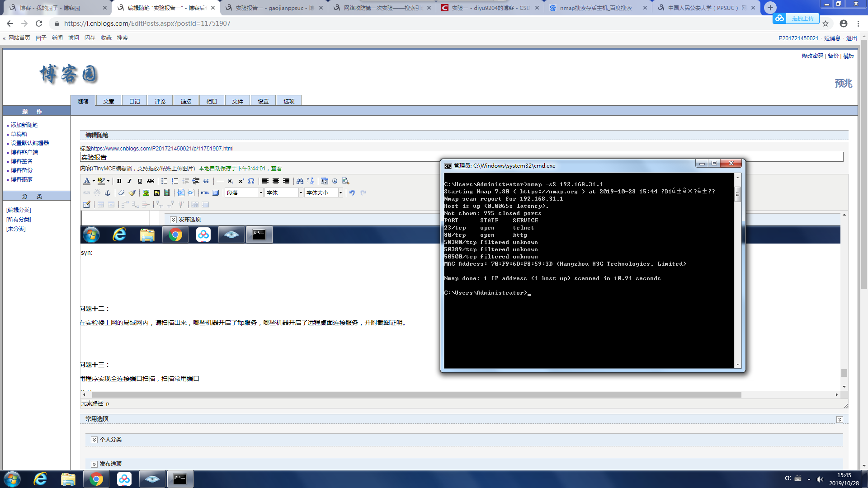Insert a numbered list
The height and width of the screenshot is (488, 868).
click(175, 181)
